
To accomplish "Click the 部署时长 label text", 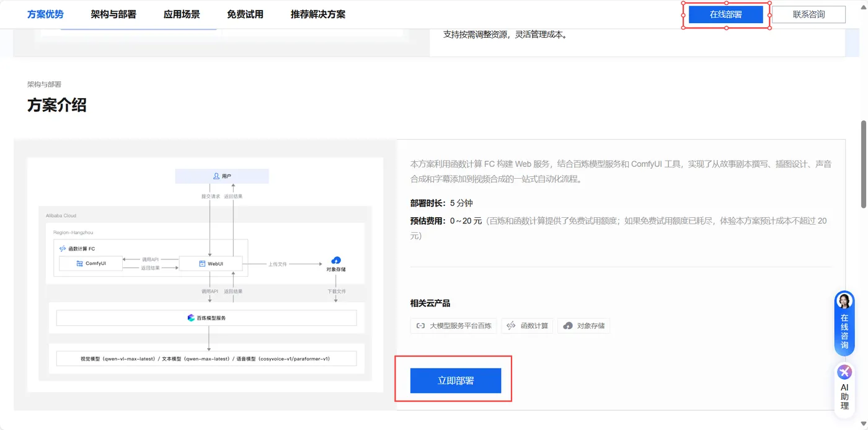I will (428, 203).
